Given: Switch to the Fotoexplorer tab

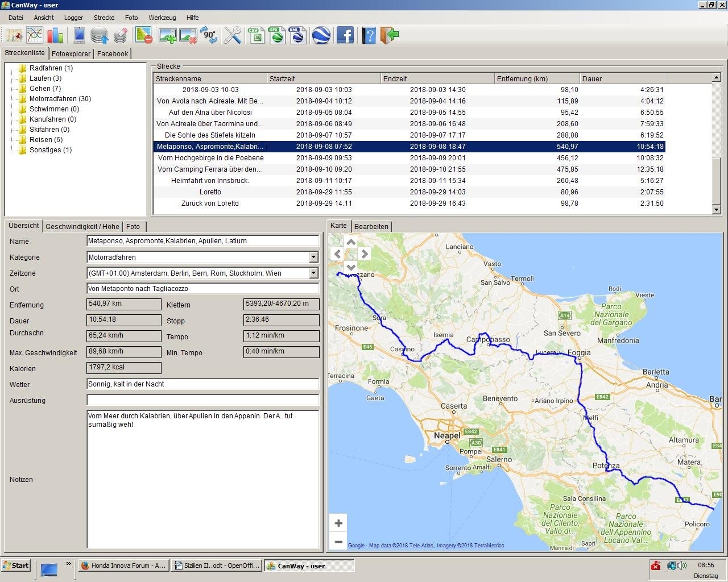Looking at the screenshot, I should (x=71, y=54).
